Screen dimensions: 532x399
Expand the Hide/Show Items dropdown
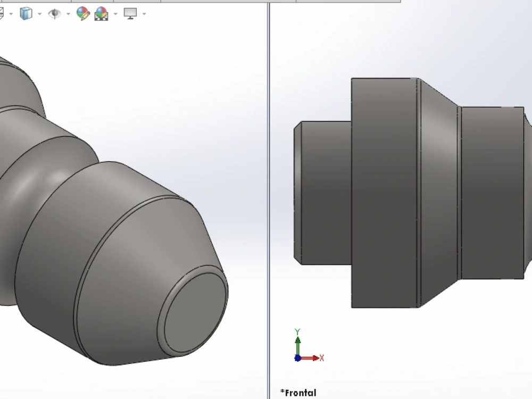68,14
